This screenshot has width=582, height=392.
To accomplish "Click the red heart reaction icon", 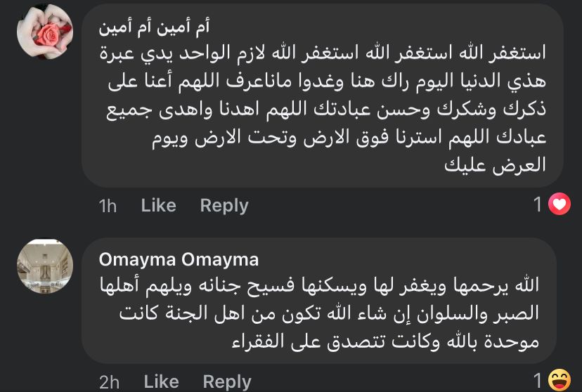I will [x=559, y=204].
